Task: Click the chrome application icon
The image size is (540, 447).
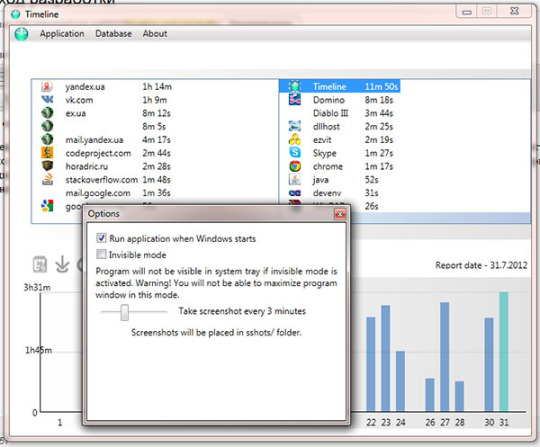Action: coord(295,166)
